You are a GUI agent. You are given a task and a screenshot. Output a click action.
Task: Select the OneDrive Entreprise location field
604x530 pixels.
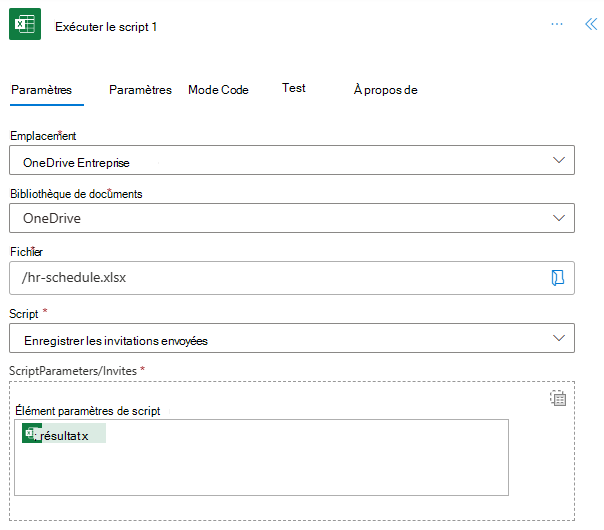tap(280, 161)
